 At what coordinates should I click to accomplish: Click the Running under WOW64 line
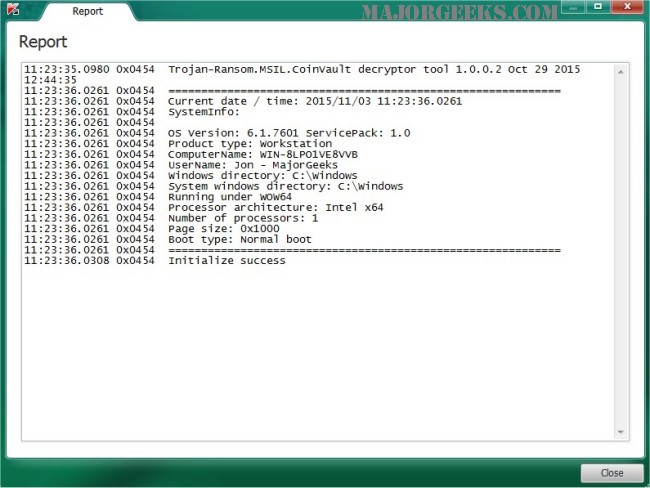click(158, 197)
